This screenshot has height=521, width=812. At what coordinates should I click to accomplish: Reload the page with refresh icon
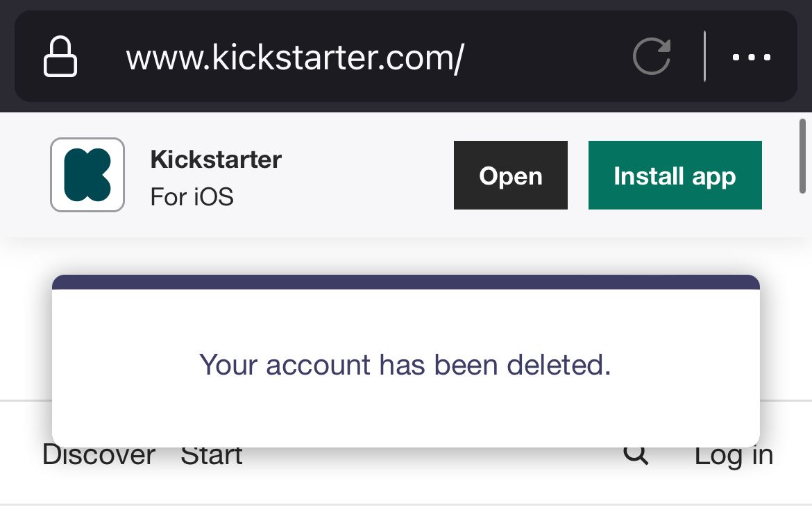click(x=652, y=57)
